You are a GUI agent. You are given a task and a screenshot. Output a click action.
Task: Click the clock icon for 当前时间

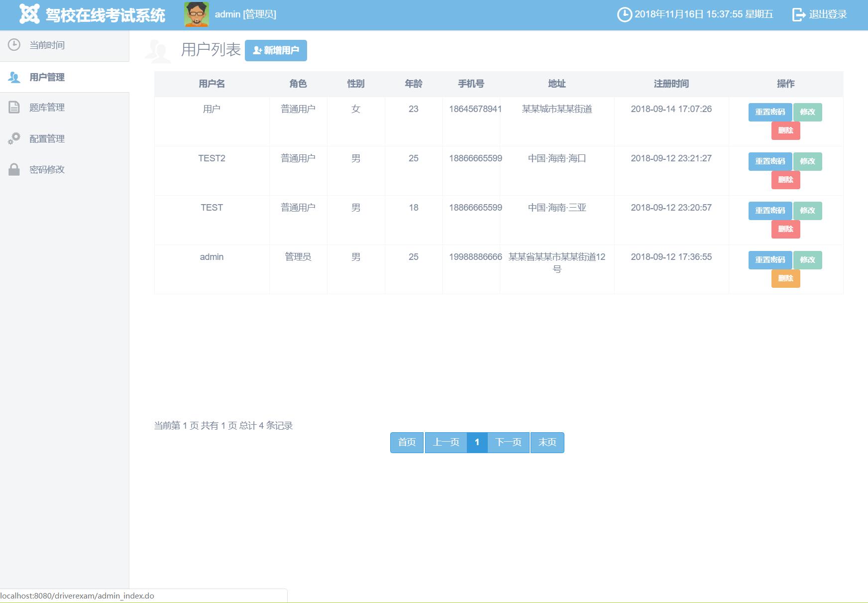point(14,45)
